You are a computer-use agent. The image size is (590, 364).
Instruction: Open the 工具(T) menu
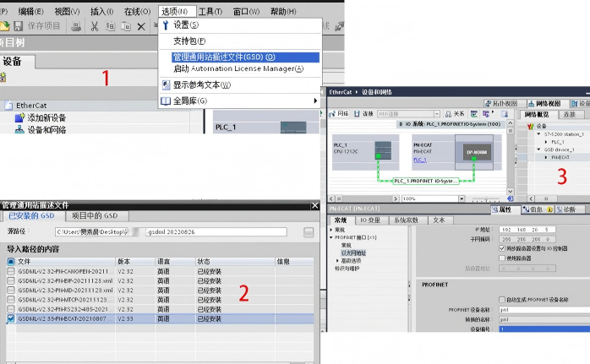(210, 12)
